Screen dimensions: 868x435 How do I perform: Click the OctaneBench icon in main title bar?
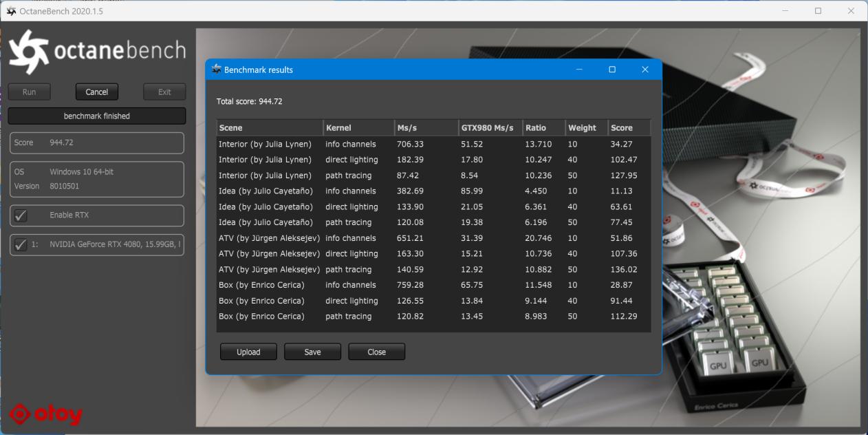10,11
